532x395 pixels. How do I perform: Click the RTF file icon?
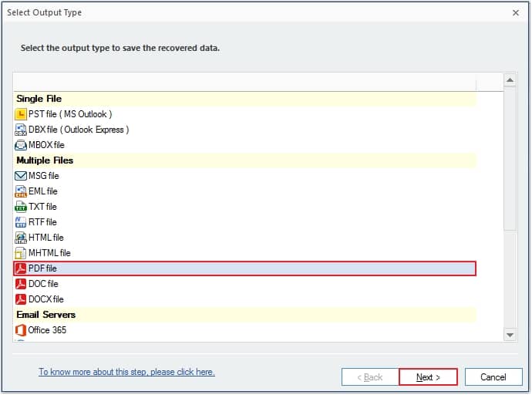[21, 222]
